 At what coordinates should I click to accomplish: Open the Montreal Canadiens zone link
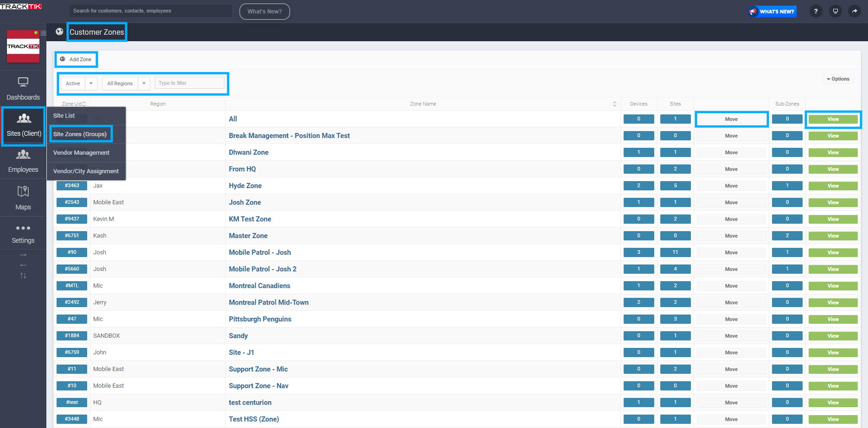pyautogui.click(x=260, y=286)
